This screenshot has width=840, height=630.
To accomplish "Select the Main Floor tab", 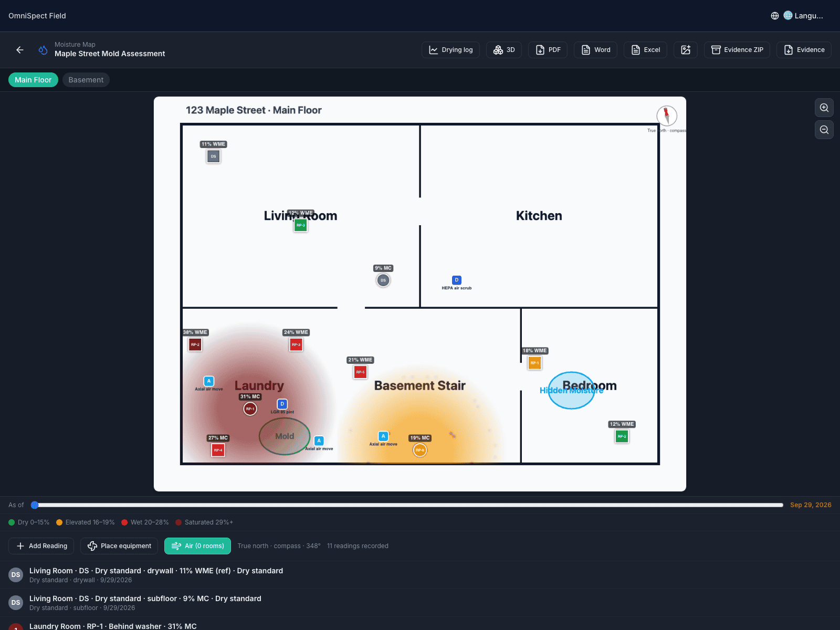I will 33,80.
